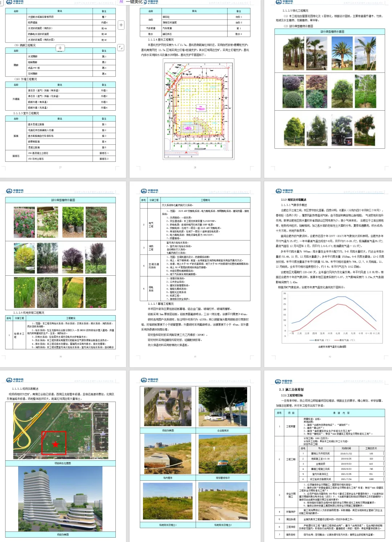Click the 2019/6/25 completion date cell
Viewport: 392px width, 542px height.
click(x=346, y=459)
